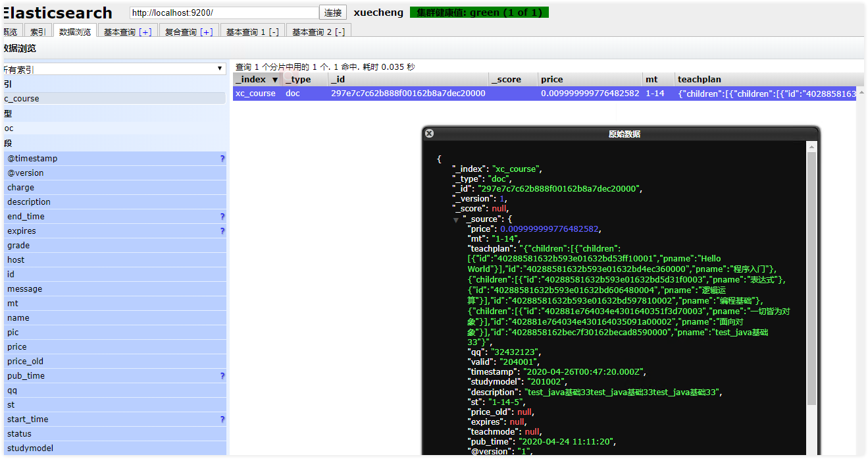Expand the charge field filter
This screenshot has height=459, width=868.
pyautogui.click(x=113, y=188)
